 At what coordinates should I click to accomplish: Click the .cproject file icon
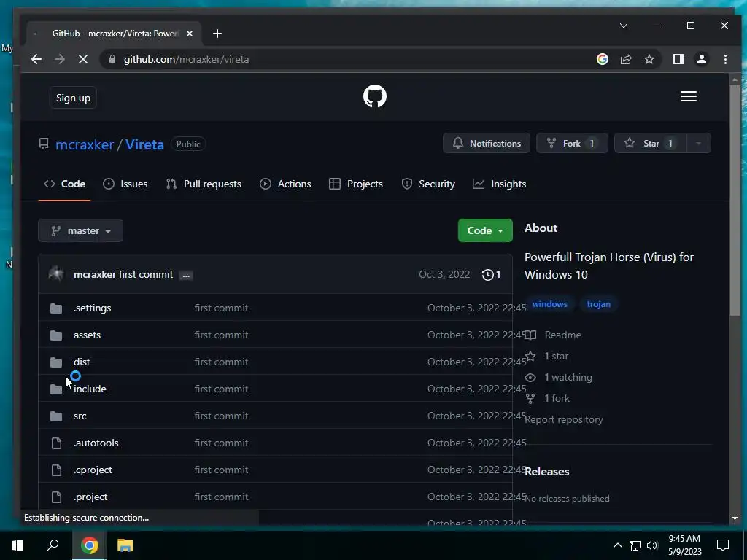[x=56, y=470]
